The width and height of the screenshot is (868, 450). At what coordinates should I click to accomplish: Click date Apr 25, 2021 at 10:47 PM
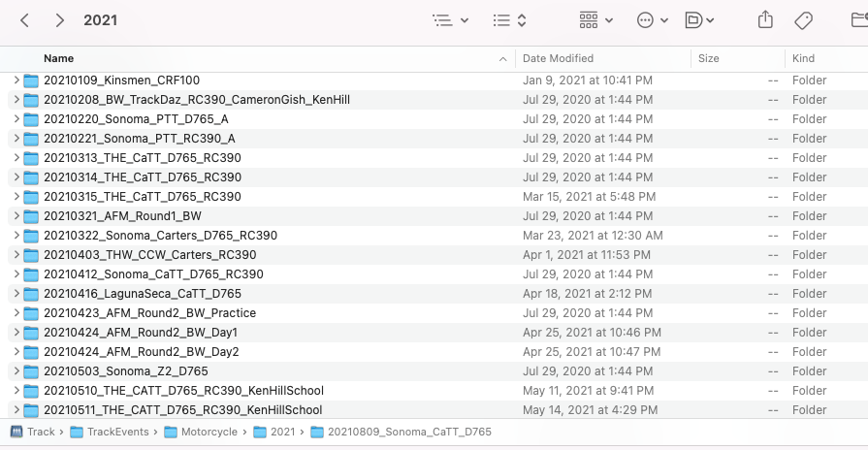click(592, 351)
